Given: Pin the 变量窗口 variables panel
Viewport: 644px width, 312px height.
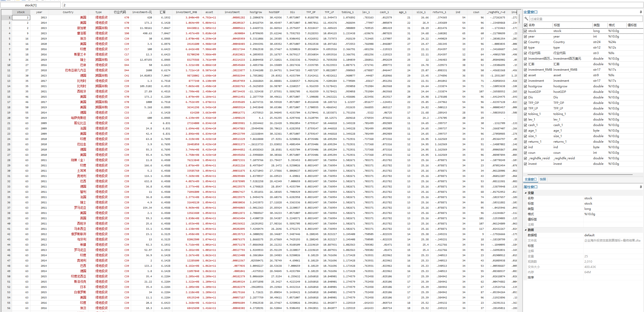Looking at the screenshot, I should [640, 12].
